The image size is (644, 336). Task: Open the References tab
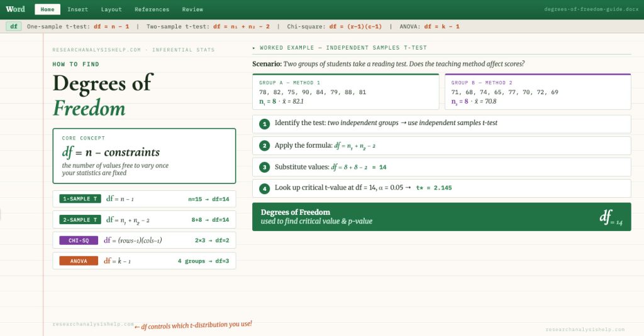[x=152, y=9]
